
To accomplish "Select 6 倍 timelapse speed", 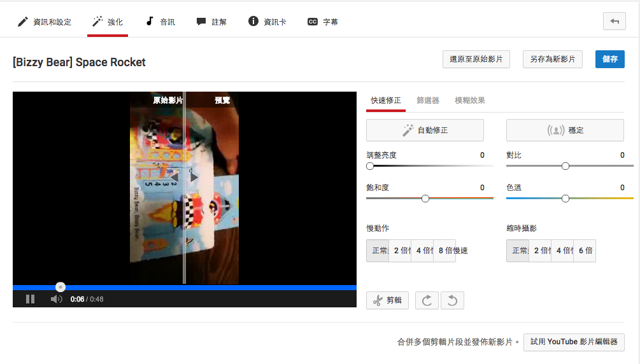I will (585, 251).
